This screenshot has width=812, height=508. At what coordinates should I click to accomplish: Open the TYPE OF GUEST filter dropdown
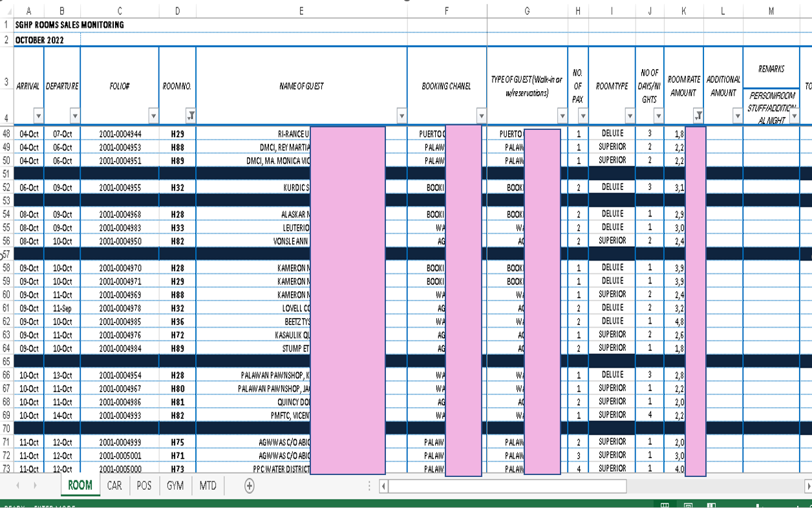pos(562,116)
